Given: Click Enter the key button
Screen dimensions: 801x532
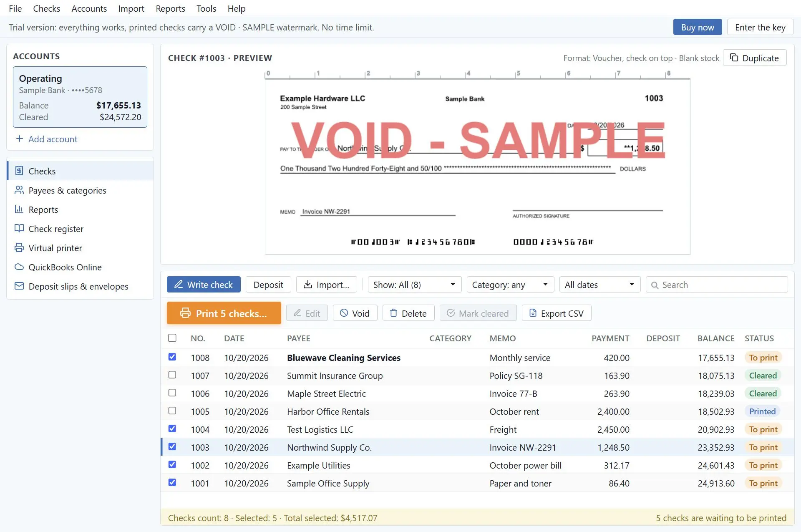Looking at the screenshot, I should click(760, 27).
